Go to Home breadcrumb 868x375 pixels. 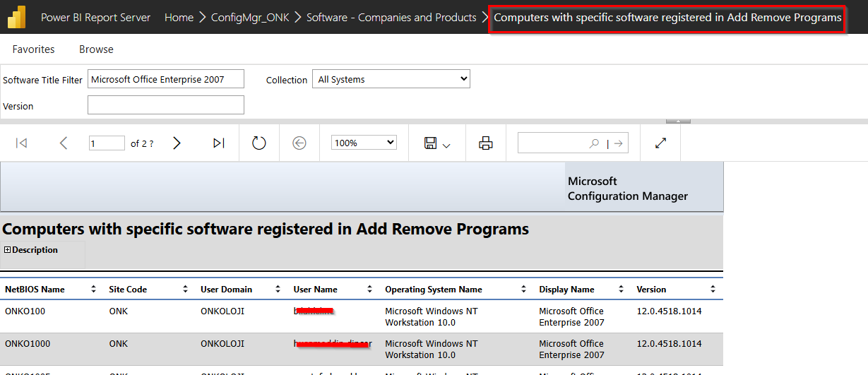click(x=179, y=18)
